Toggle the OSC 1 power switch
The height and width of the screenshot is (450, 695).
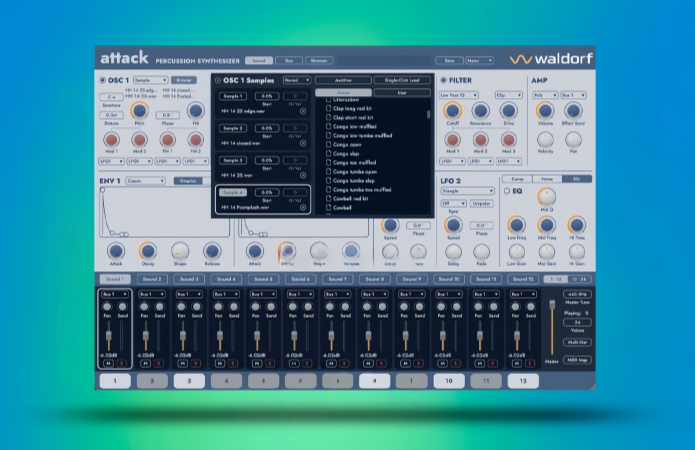pyautogui.click(x=102, y=80)
